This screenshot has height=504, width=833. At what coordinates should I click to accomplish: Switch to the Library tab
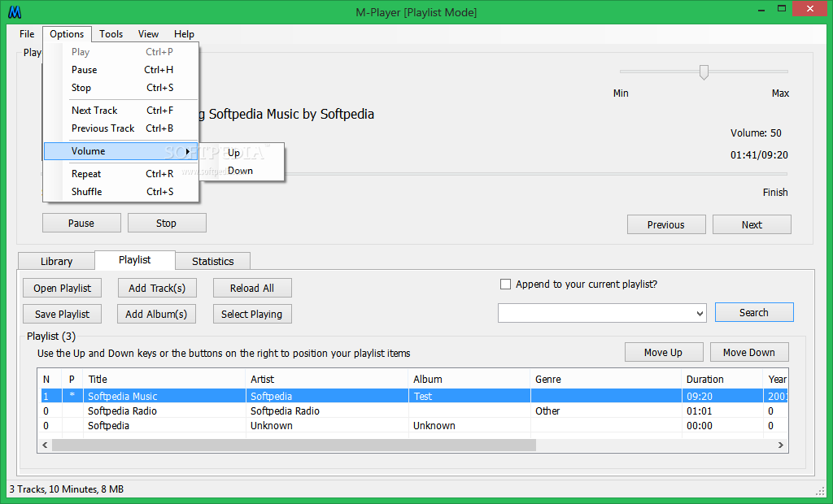tap(56, 261)
